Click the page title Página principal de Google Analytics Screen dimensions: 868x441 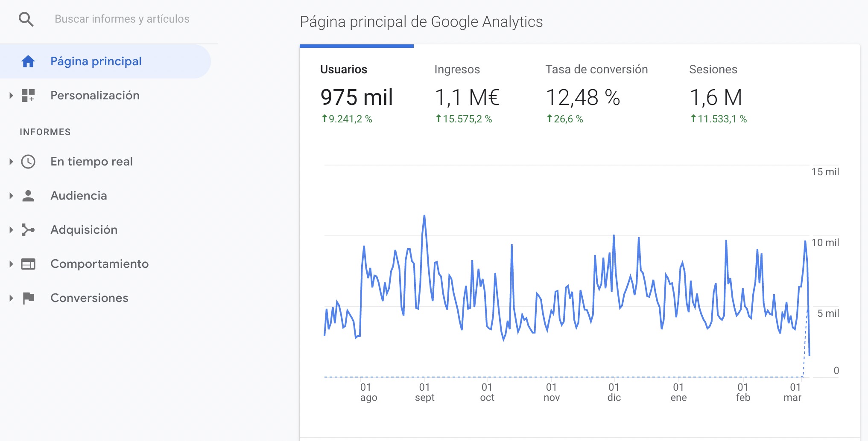pyautogui.click(x=421, y=22)
